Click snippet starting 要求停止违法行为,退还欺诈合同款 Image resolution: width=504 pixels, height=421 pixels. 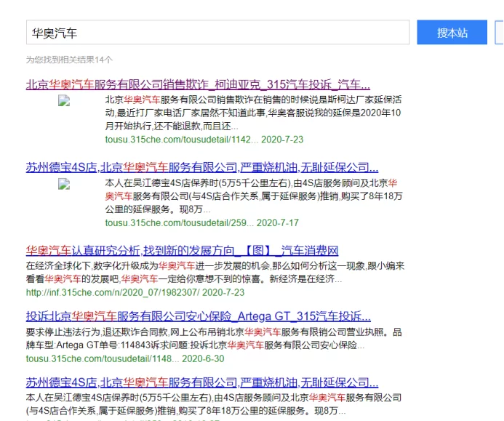[214, 339]
